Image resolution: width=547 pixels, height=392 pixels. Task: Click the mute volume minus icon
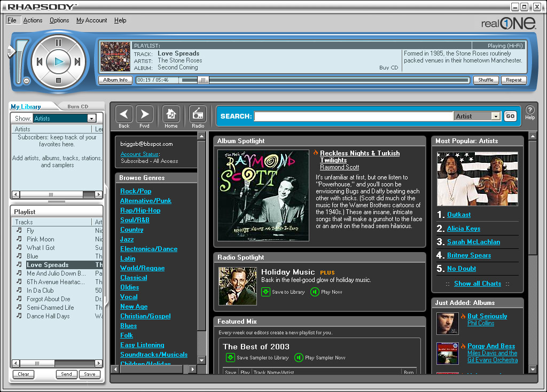pos(27,81)
